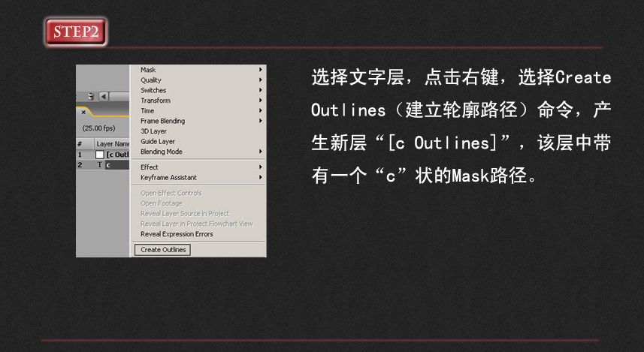Expand the Frame Blending submenu
Image resolution: width=644 pixels, height=352 pixels.
click(198, 121)
